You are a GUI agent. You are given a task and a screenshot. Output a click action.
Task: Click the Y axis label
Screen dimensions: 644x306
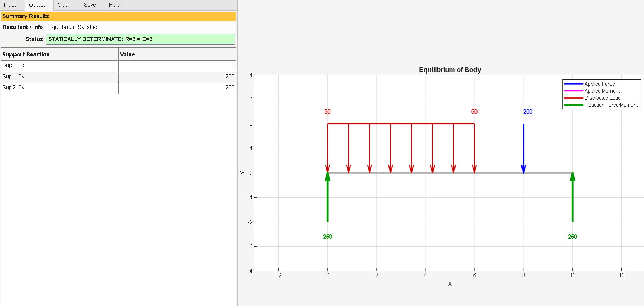click(x=242, y=173)
